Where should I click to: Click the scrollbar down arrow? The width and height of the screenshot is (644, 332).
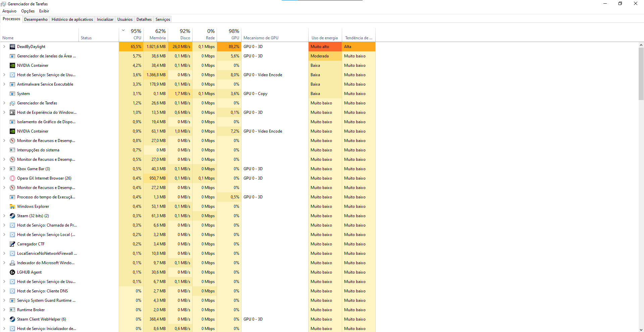(641, 330)
